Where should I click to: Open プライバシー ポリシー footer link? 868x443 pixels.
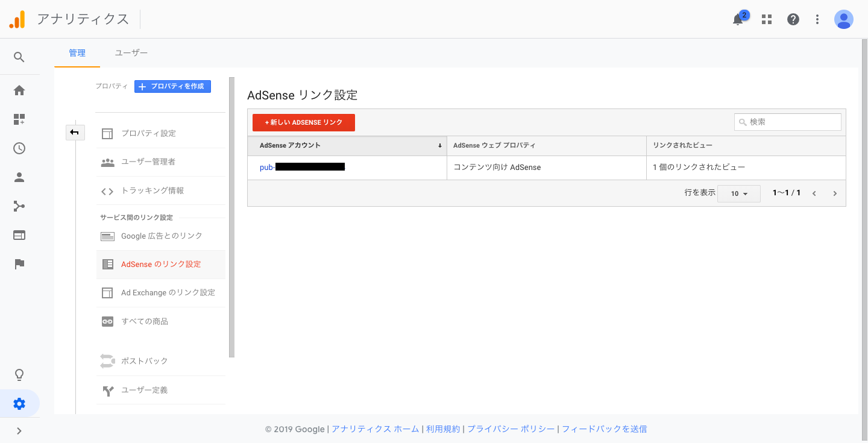point(511,429)
